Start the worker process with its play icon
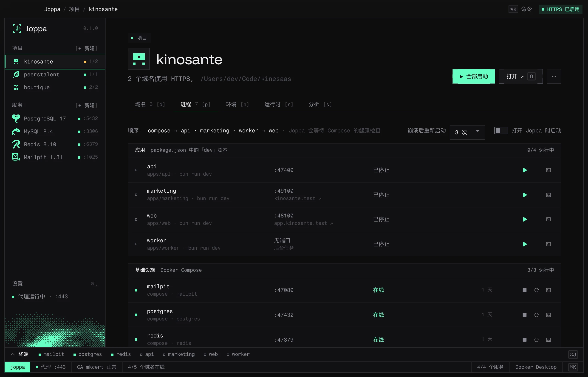Viewport: 588px width, 377px height. point(525,244)
